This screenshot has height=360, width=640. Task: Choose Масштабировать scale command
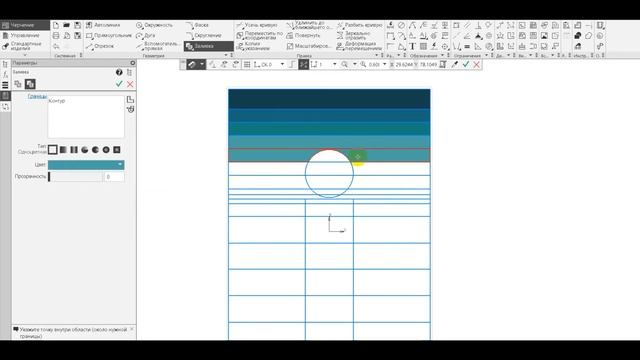(x=308, y=46)
